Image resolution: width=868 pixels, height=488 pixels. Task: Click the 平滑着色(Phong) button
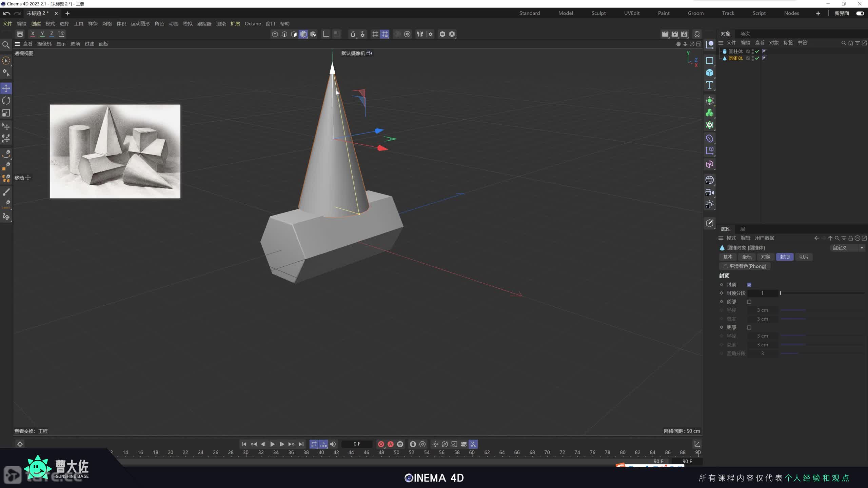745,266
